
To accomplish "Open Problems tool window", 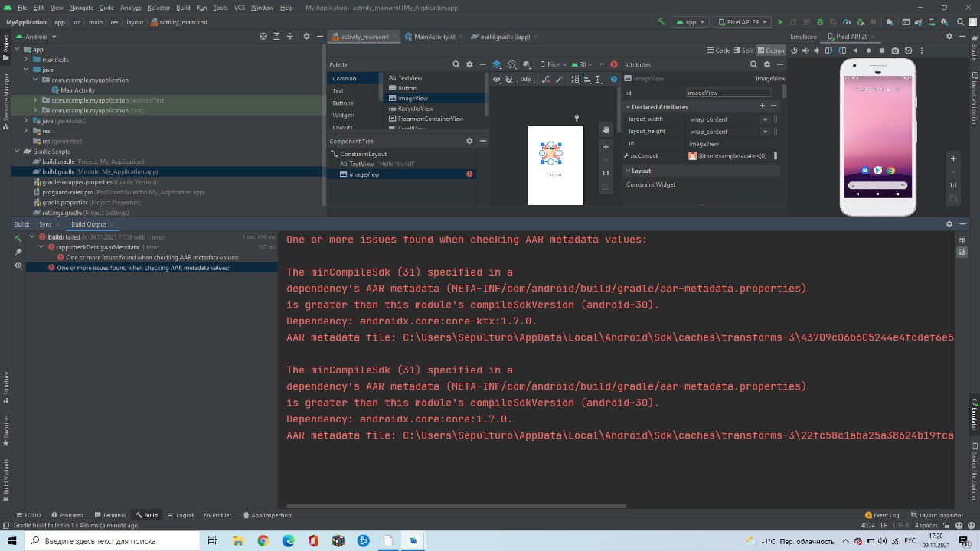I will 67,515.
